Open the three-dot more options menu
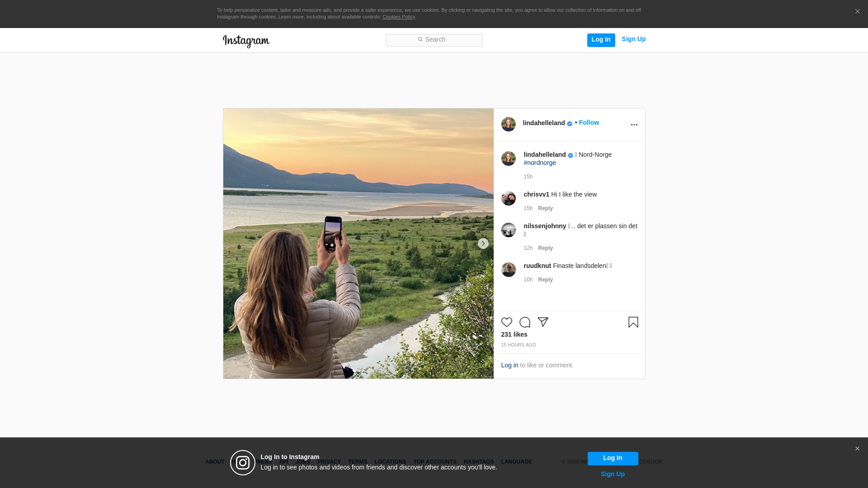 pos(634,125)
